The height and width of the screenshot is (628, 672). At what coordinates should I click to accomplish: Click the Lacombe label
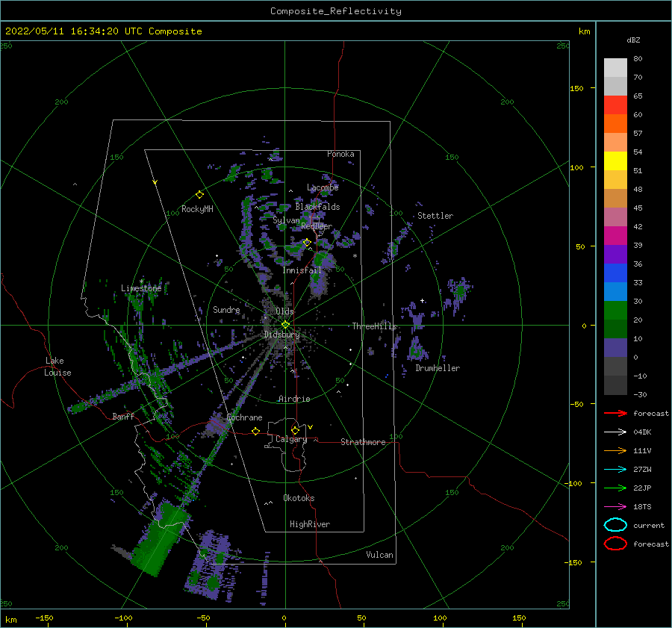coord(323,187)
